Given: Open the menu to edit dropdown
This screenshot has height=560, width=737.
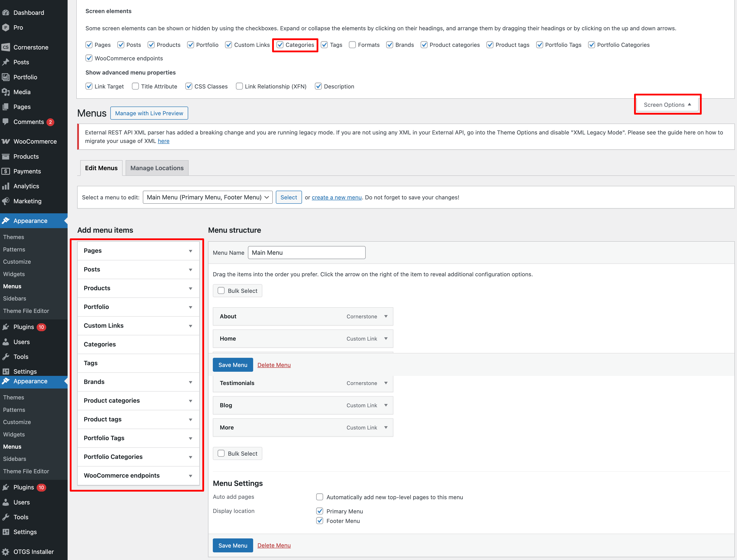Looking at the screenshot, I should click(x=207, y=197).
